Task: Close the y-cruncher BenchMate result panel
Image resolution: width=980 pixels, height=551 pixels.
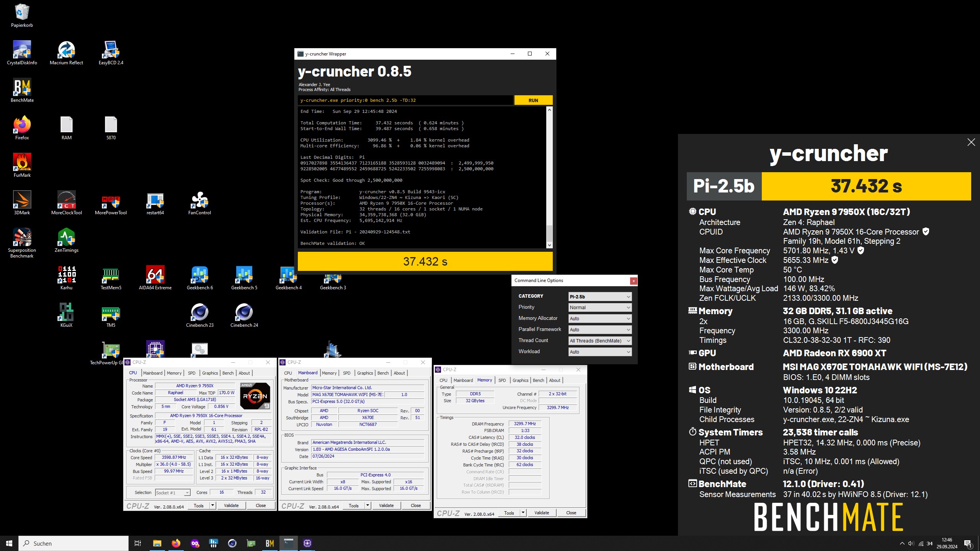Action: click(x=971, y=142)
